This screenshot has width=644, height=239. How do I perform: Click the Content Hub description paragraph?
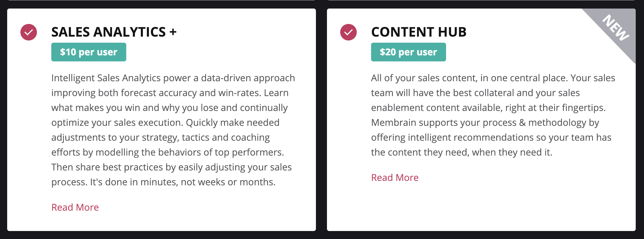click(x=493, y=115)
